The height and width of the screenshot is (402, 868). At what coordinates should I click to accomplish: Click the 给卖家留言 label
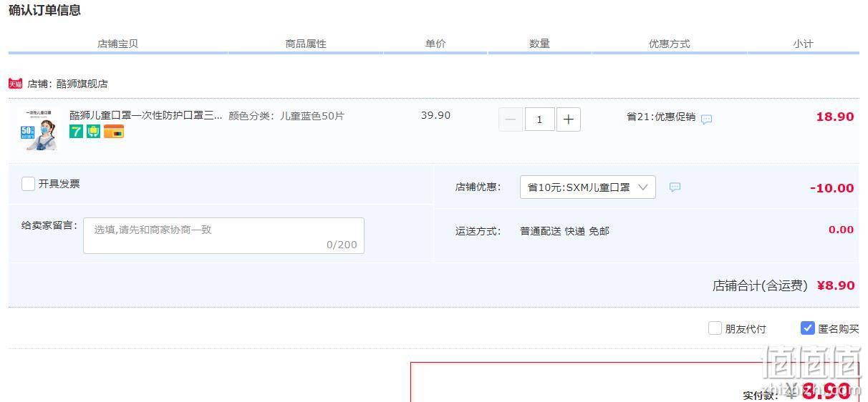click(49, 225)
